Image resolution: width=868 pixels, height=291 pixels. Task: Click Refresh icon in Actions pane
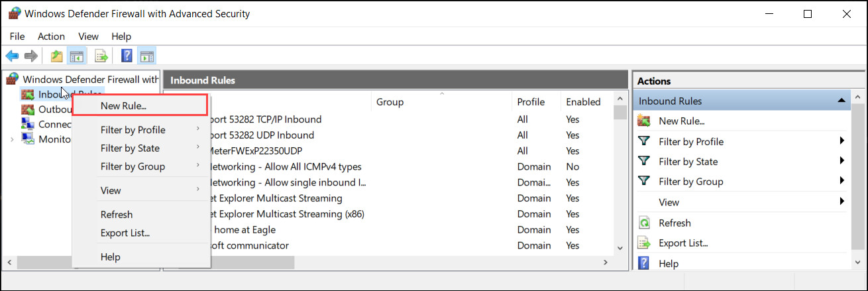click(x=643, y=223)
